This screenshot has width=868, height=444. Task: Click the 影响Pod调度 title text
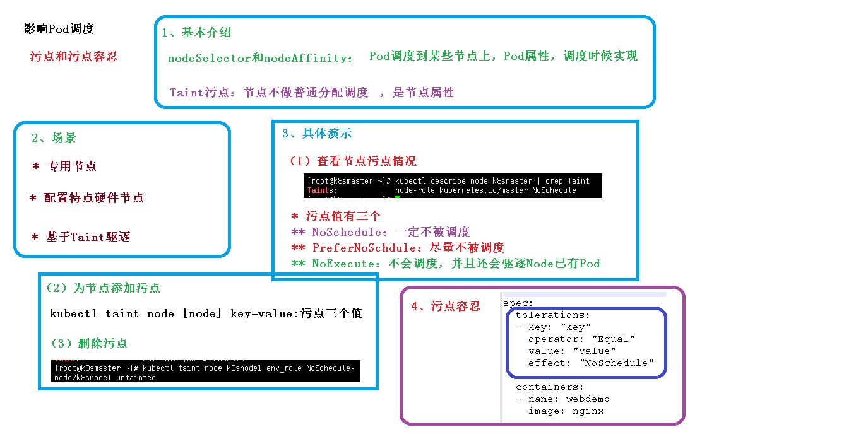(58, 28)
